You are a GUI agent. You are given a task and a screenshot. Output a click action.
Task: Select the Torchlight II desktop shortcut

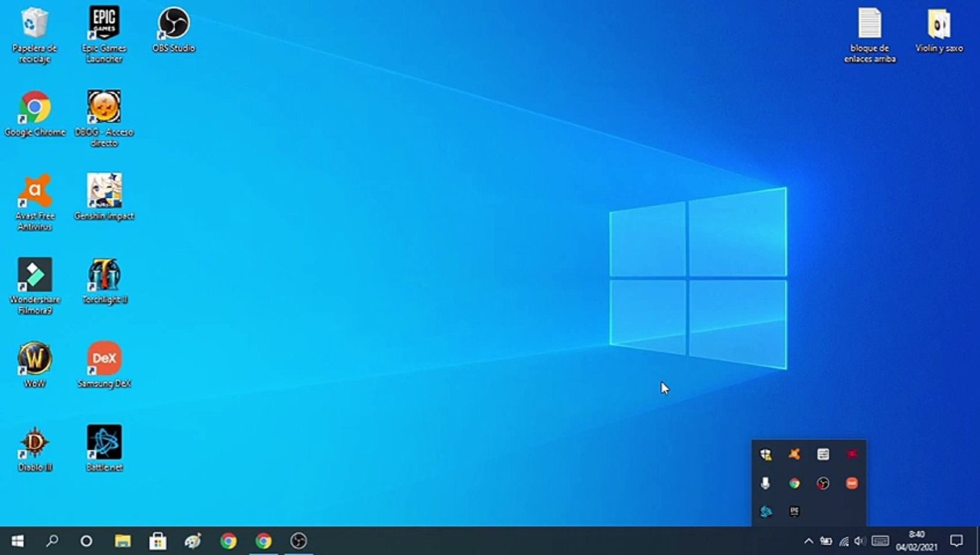click(x=104, y=281)
